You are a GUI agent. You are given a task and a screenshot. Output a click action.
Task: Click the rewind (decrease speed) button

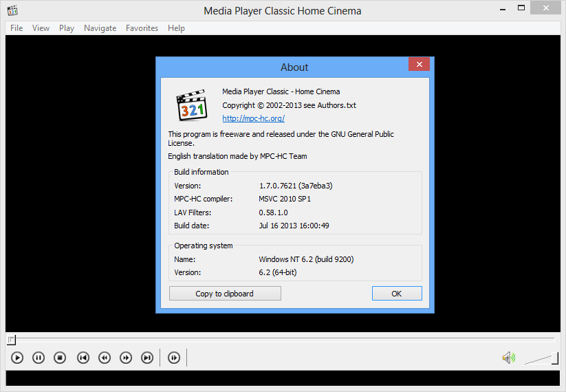(105, 358)
